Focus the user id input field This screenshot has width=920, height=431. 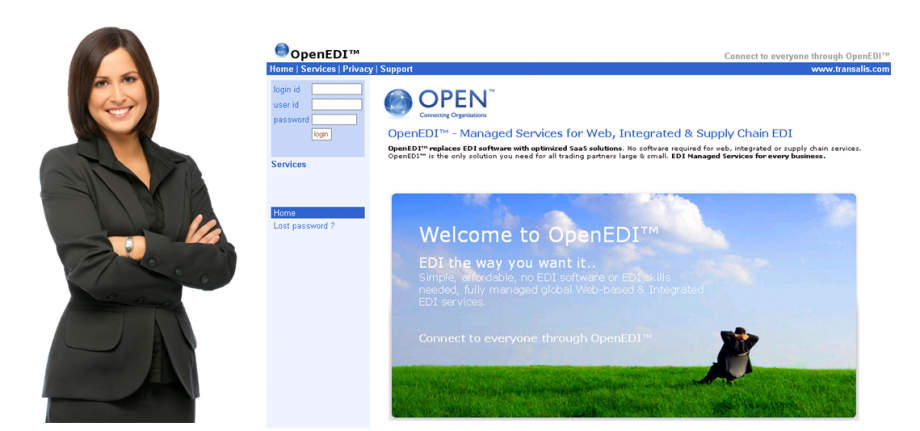coord(337,104)
